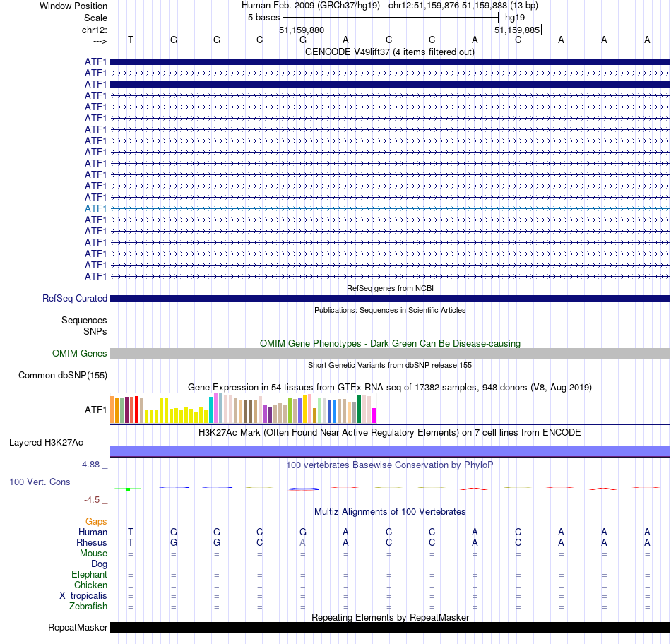Click the T base in the chr12 sequence row
The width and height of the screenshot is (671, 644).
tap(131, 40)
